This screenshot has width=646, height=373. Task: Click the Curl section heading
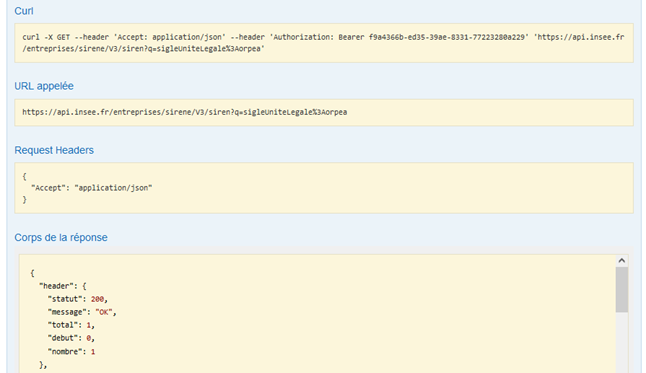(23, 11)
